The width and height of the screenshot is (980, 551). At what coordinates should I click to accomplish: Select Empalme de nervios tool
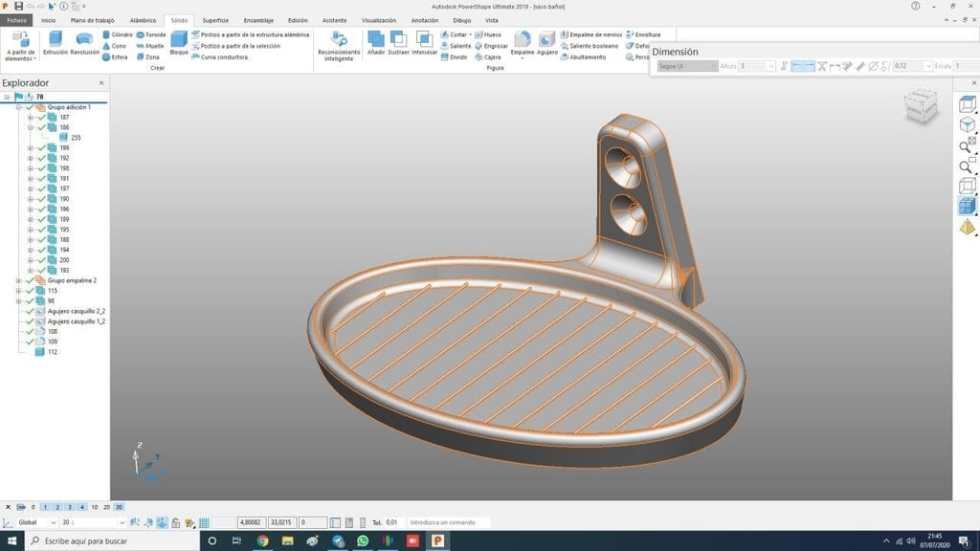pos(591,35)
